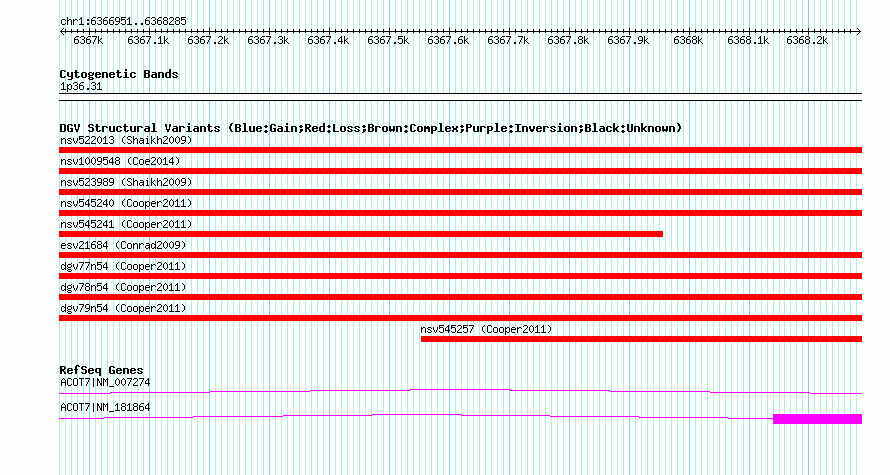Click the 6367.2k ruler tick label

click(x=208, y=40)
